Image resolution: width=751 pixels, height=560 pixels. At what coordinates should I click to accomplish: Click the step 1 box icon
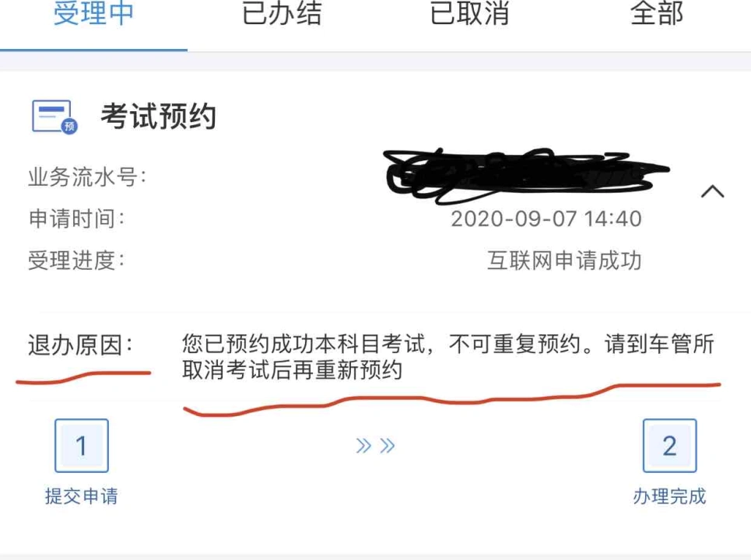[x=82, y=446]
